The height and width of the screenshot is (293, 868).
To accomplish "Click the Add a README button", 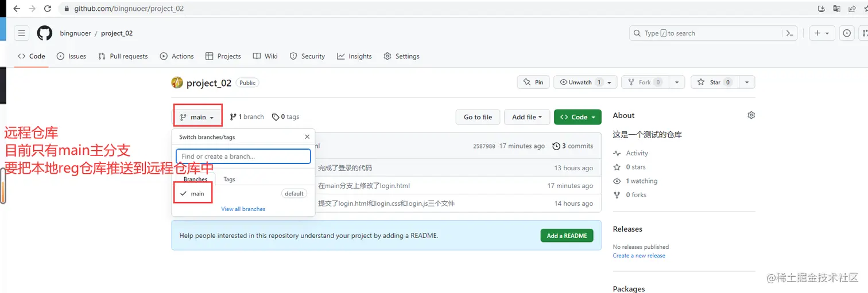I will [x=567, y=236].
